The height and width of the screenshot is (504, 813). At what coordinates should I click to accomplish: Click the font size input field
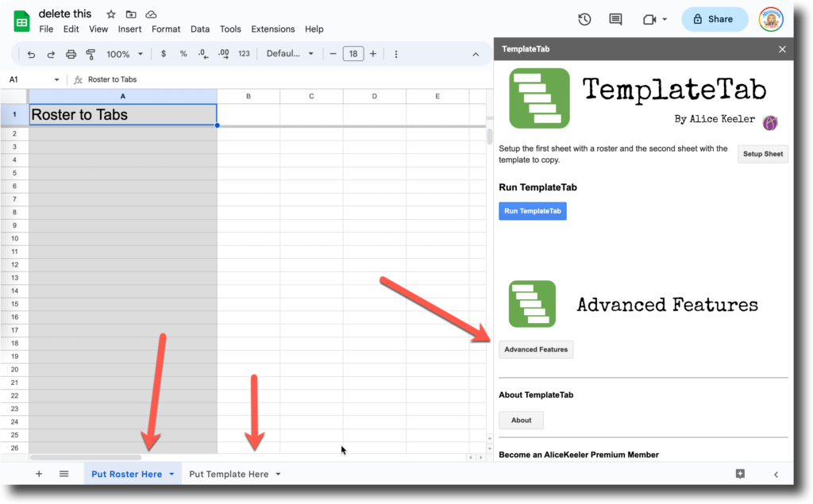click(x=353, y=54)
